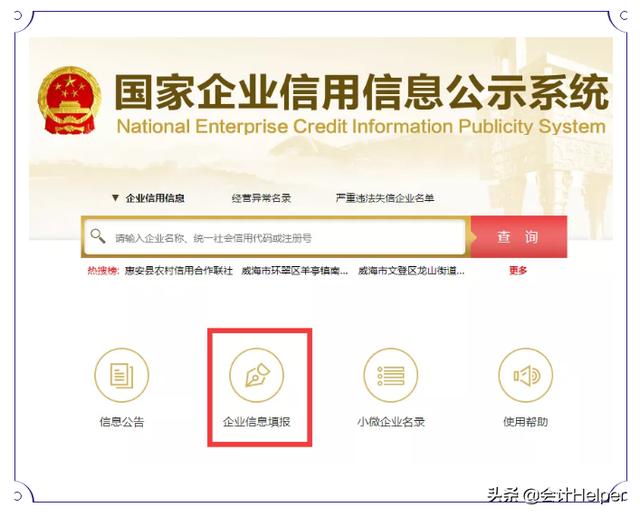Select the 经营异常名录 tab
This screenshot has width=640, height=517.
tap(261, 198)
